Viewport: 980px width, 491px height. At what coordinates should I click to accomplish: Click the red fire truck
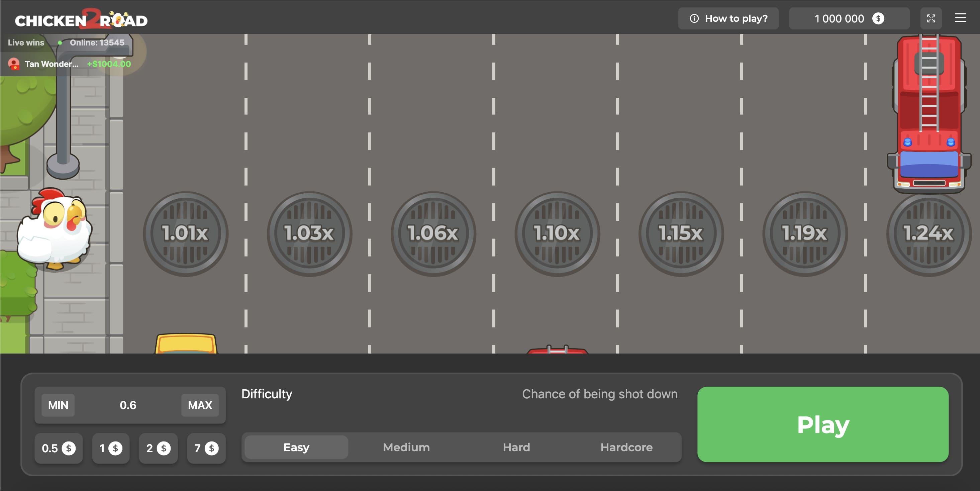click(928, 114)
